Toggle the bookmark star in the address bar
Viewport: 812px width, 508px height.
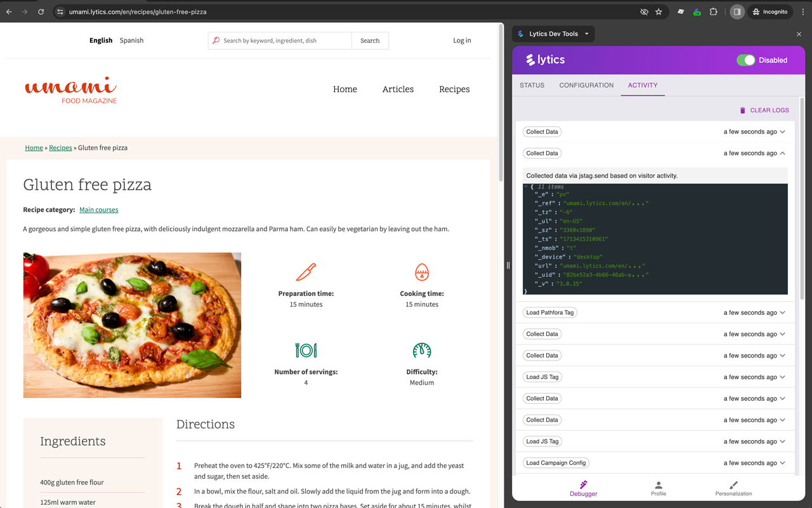click(659, 11)
